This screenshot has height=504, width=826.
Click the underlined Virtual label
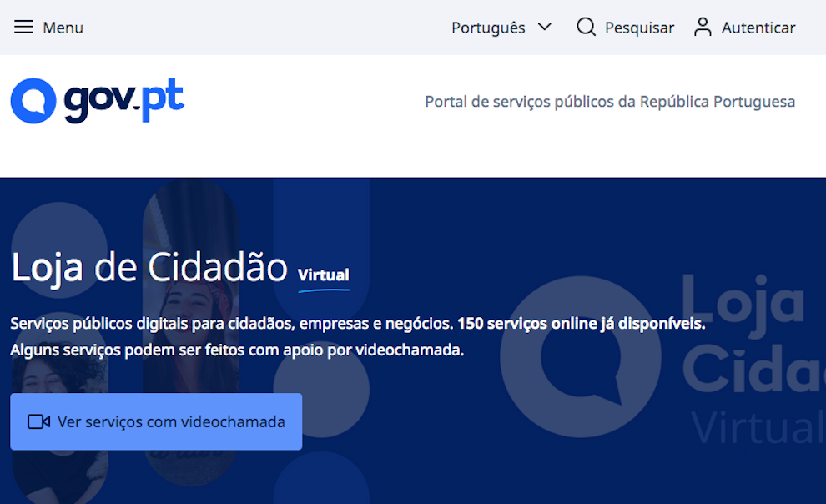coord(324,275)
